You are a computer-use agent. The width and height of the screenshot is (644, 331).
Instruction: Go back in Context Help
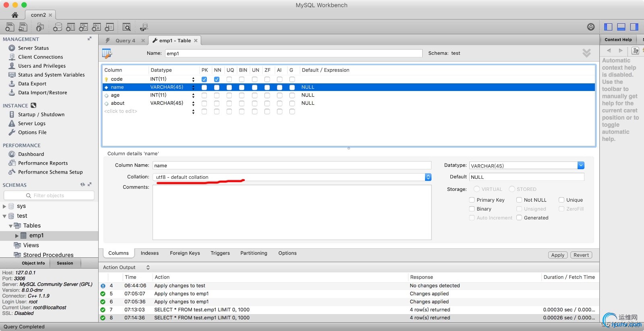click(x=609, y=50)
